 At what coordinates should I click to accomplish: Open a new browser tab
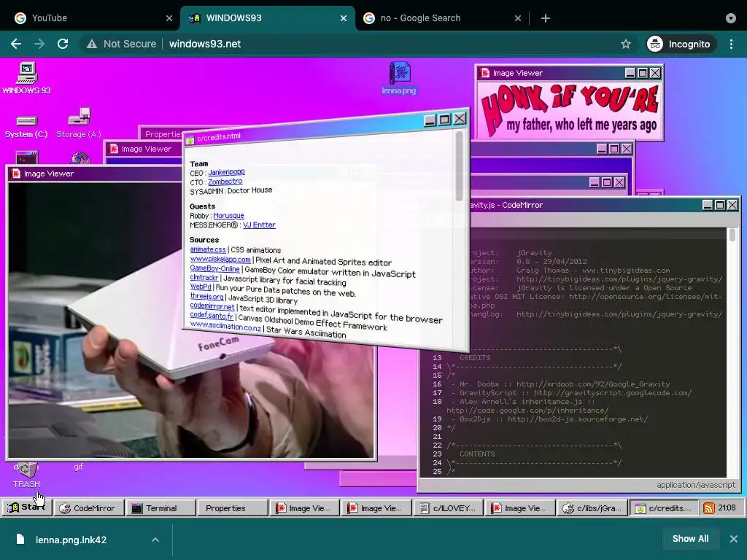(546, 18)
